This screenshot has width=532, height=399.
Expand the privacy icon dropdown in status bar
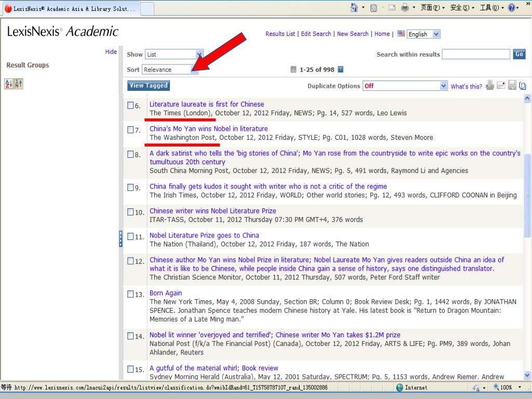[x=484, y=388]
